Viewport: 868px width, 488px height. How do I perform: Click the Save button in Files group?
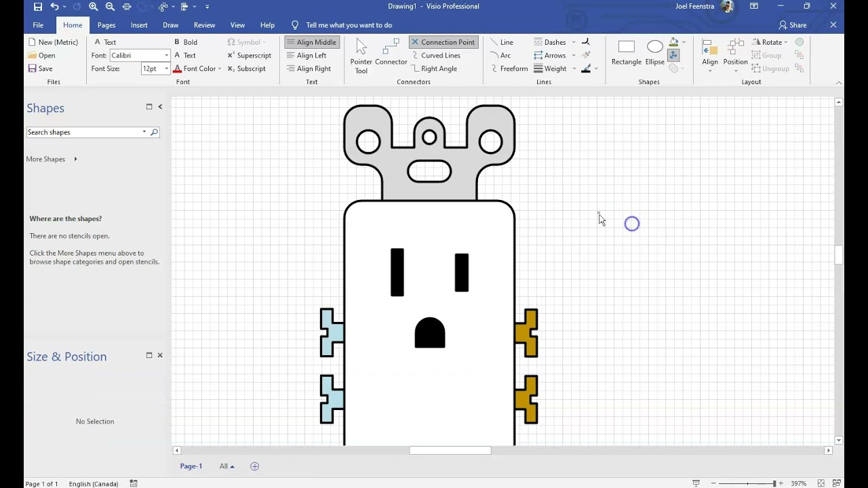pyautogui.click(x=40, y=68)
